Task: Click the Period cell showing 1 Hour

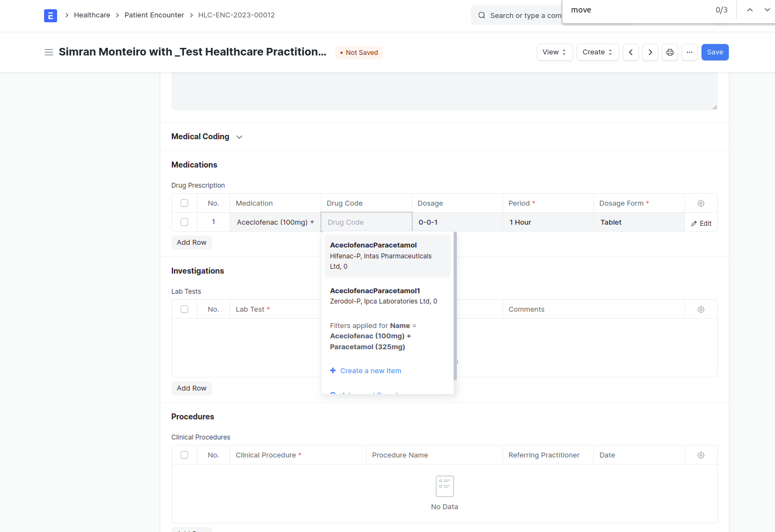Action: [548, 222]
